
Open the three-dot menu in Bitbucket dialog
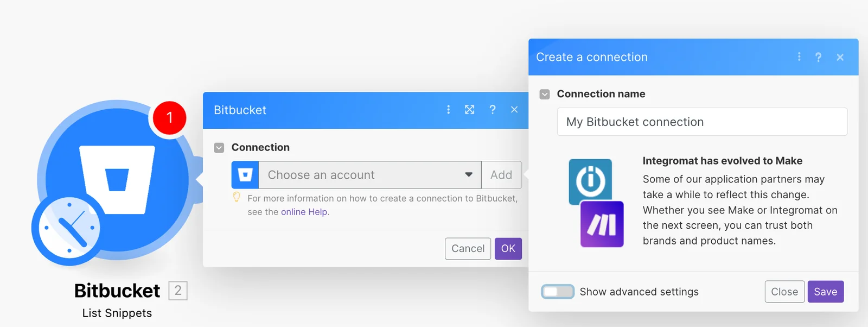click(x=448, y=110)
